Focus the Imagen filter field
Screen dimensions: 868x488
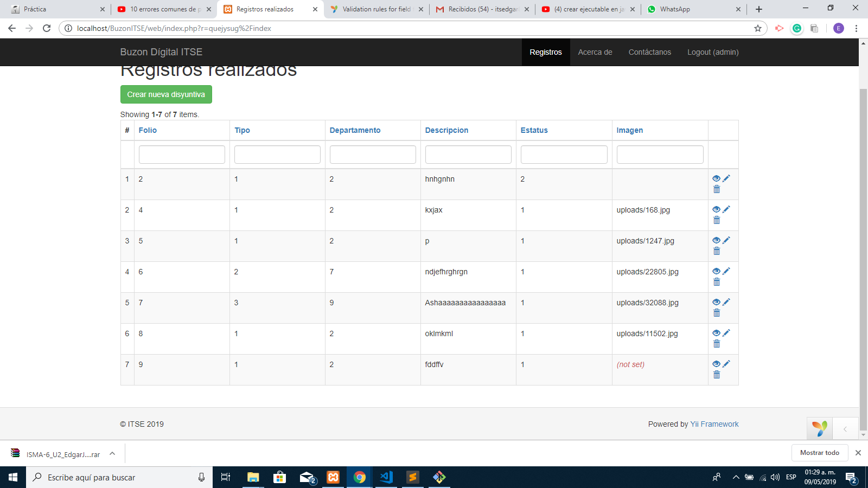tap(660, 155)
